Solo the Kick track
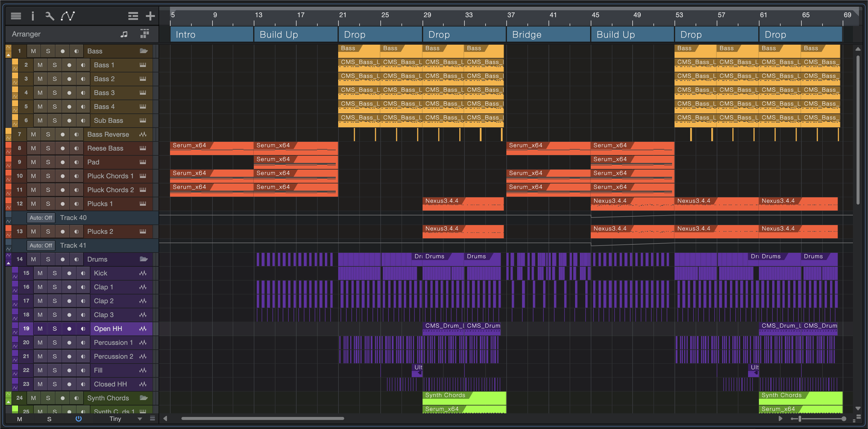This screenshot has height=429, width=868. pos(55,273)
